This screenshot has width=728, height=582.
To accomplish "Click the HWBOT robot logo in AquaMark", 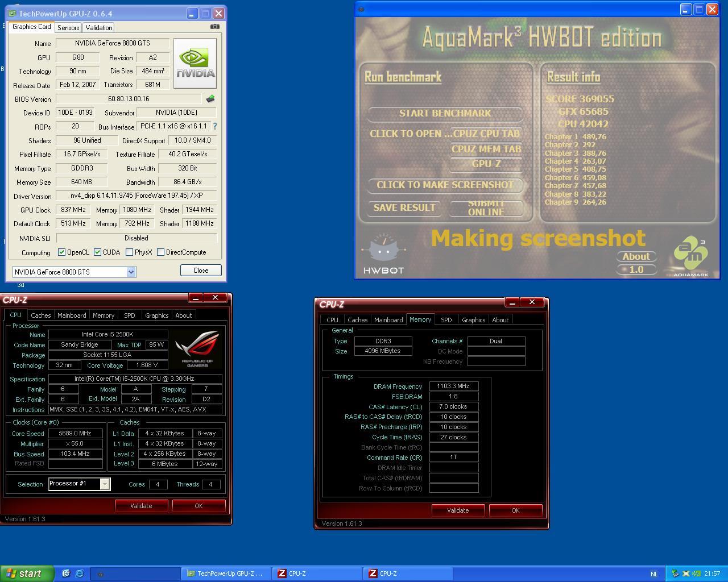I will click(x=383, y=253).
